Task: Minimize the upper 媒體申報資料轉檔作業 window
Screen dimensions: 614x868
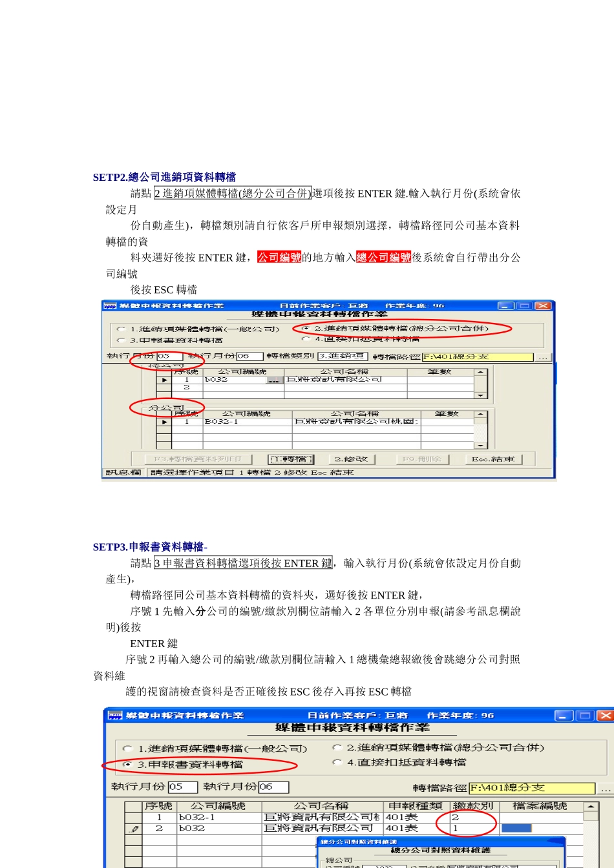Action: [506, 305]
